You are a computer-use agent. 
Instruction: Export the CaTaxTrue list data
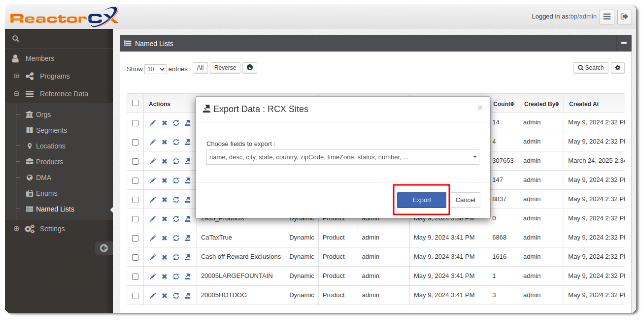(x=188, y=238)
